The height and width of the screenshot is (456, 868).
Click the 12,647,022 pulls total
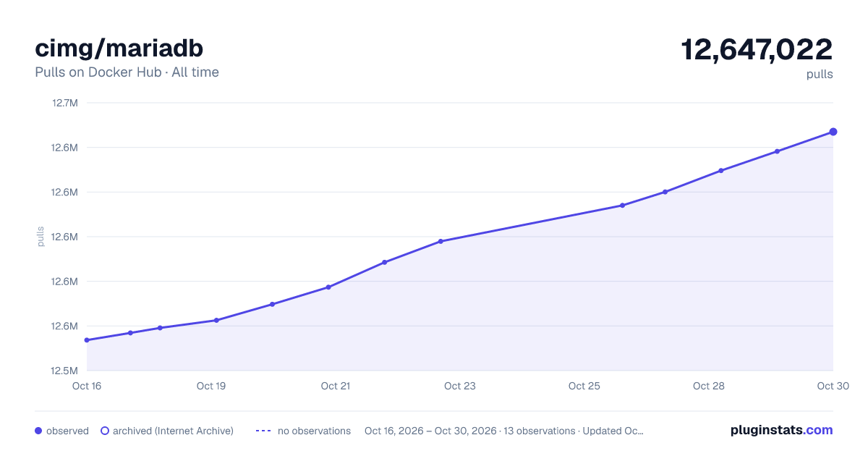point(757,50)
